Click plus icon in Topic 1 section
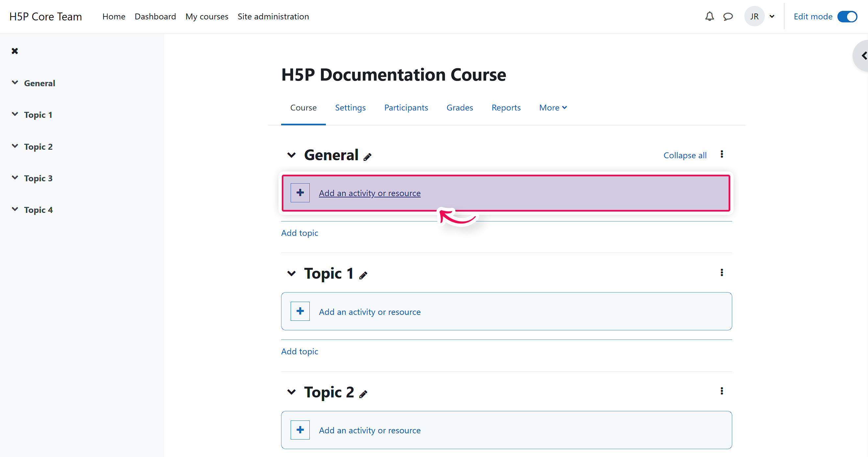This screenshot has height=457, width=868. pos(300,311)
